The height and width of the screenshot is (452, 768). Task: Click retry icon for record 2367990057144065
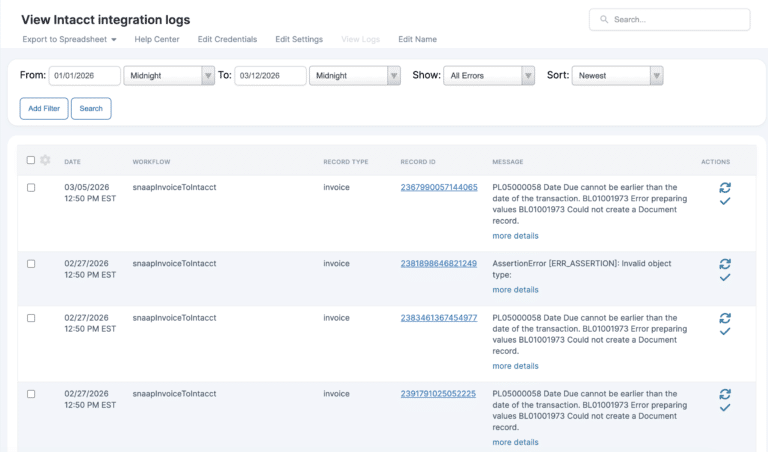[x=725, y=187]
